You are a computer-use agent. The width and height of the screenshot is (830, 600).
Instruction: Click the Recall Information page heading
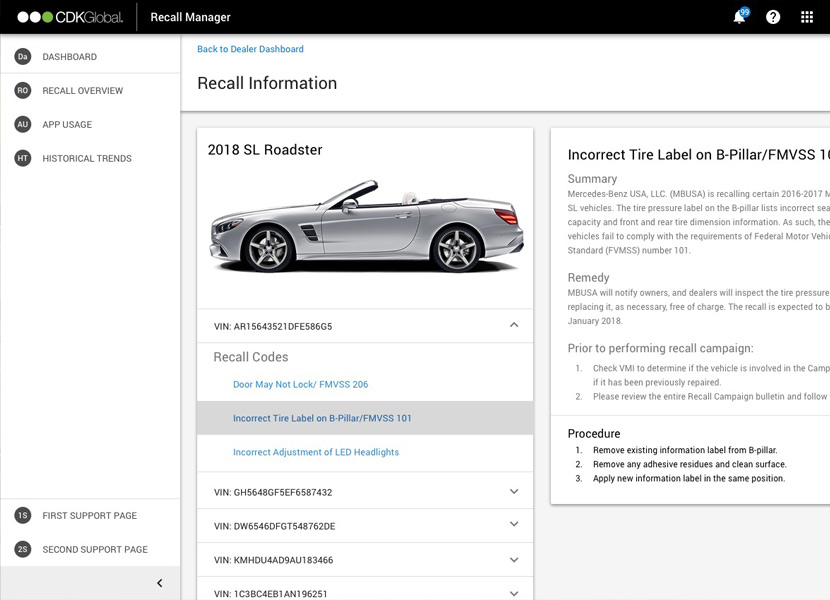pos(267,83)
